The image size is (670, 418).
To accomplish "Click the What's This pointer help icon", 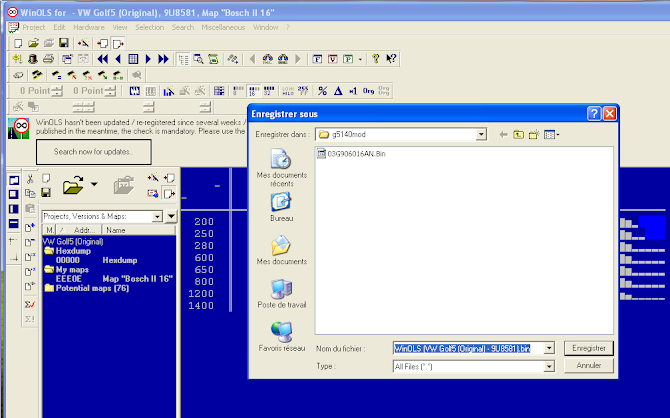I will click(x=391, y=59).
